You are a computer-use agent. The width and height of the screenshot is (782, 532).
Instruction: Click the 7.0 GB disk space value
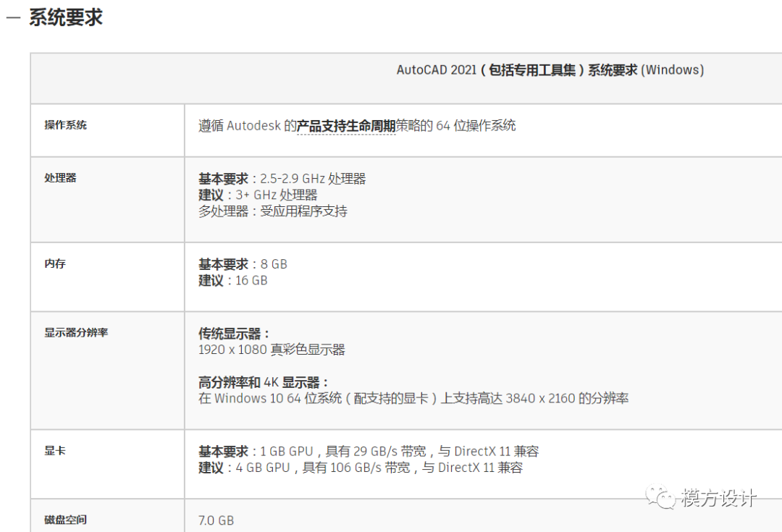click(x=216, y=520)
